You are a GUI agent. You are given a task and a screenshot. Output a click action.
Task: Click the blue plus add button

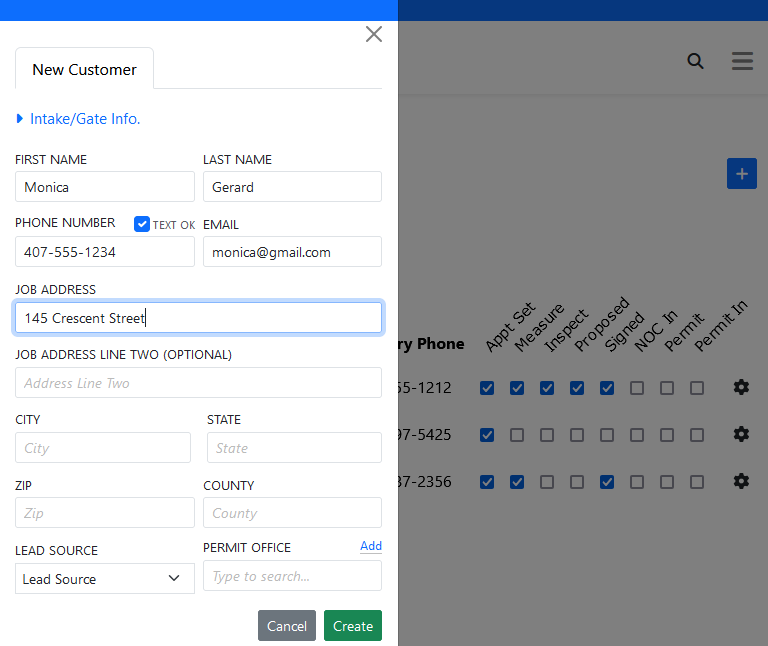741,174
